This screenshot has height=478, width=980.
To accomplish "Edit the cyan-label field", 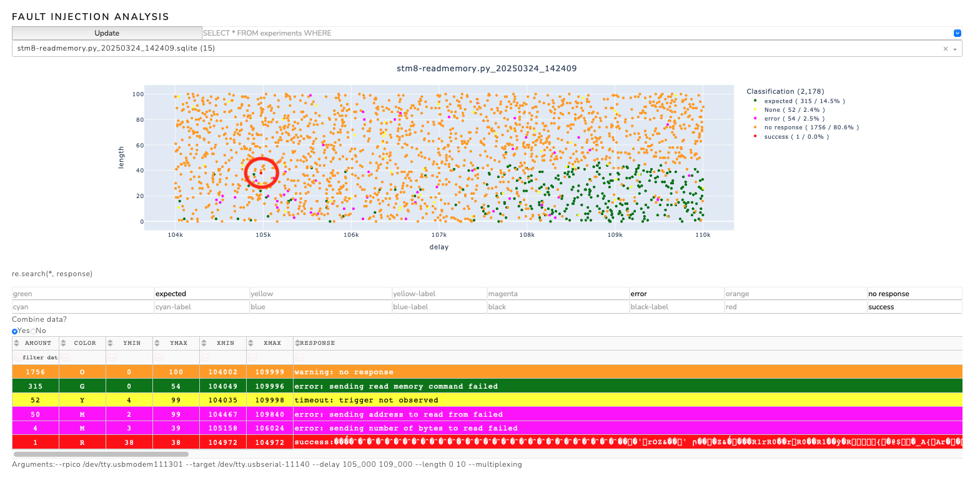I will pyautogui.click(x=202, y=307).
